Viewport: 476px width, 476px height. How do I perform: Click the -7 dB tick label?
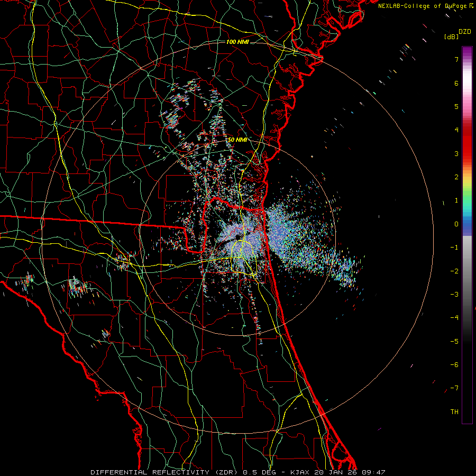click(x=454, y=388)
